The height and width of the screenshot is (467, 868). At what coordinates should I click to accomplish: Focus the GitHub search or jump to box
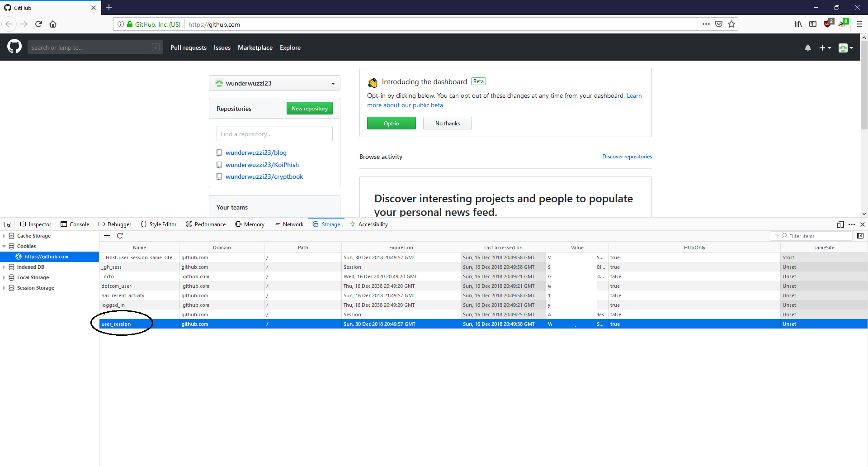[95, 48]
